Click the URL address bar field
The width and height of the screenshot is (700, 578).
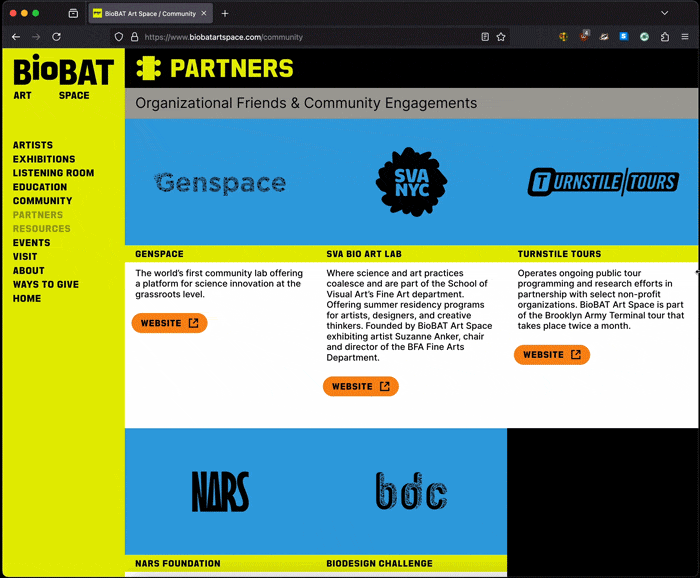click(x=300, y=37)
